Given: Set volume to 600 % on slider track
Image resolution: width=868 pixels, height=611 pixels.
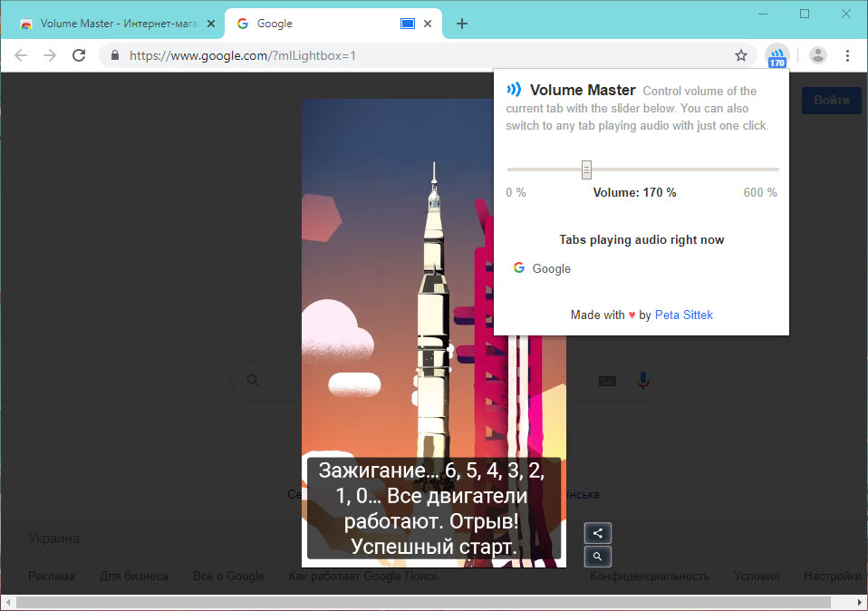Looking at the screenshot, I should (x=777, y=170).
